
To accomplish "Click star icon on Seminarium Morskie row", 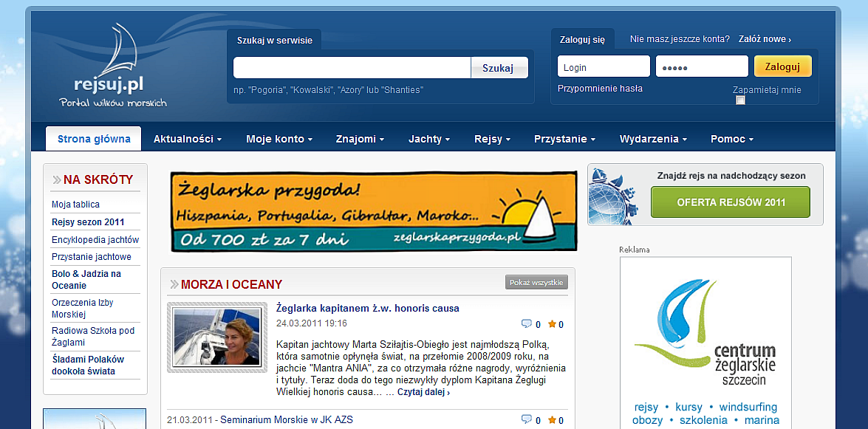I will [x=551, y=420].
